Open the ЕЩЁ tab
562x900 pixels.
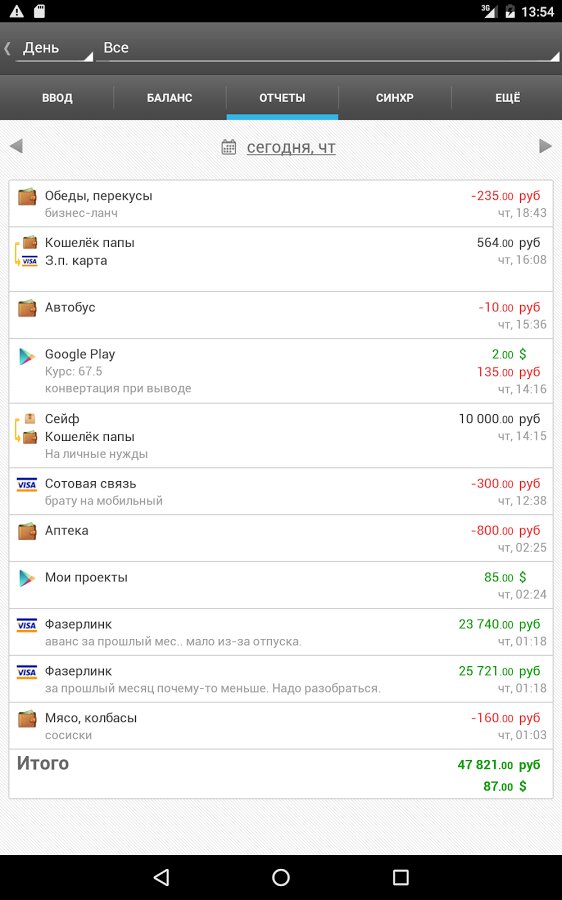(x=507, y=98)
